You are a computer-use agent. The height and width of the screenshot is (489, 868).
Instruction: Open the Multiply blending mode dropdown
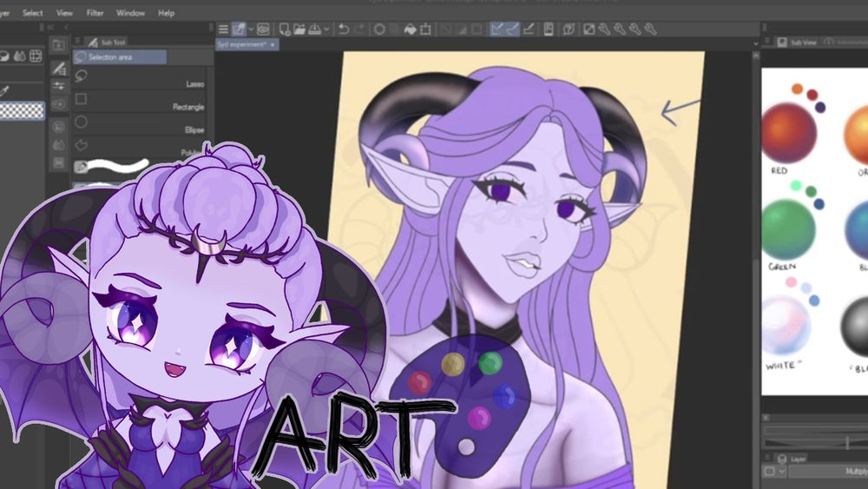(x=828, y=472)
